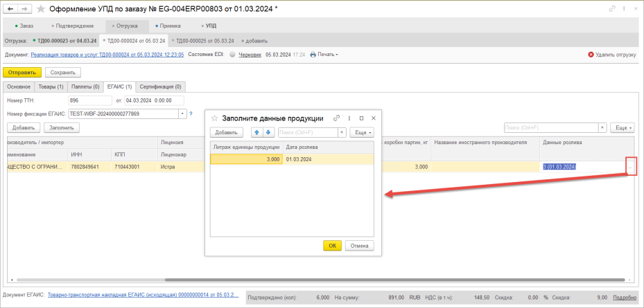Click 'Добавить' in the product data dialog
Viewport: 644px width, 308px height.
(x=226, y=132)
